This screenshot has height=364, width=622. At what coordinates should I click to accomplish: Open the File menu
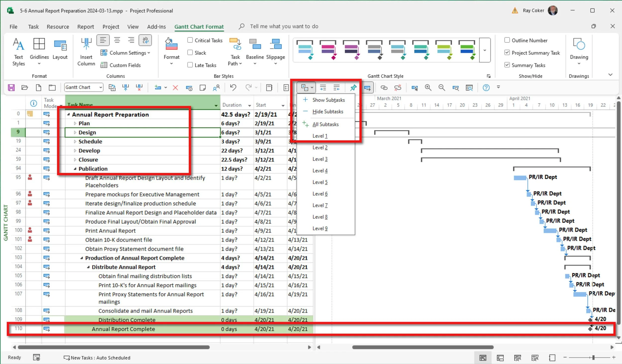[13, 27]
